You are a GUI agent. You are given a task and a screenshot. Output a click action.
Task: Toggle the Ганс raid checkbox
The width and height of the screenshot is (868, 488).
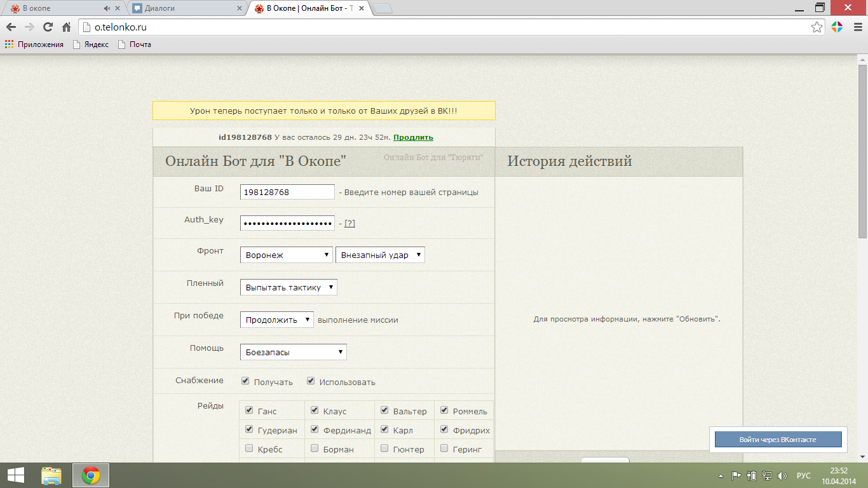pyautogui.click(x=249, y=410)
